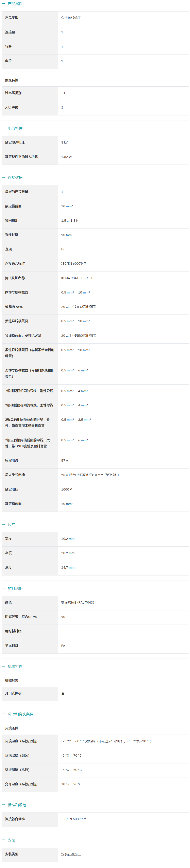Click the 连接量 row label
Screen dimensions: 190x868
point(10,32)
